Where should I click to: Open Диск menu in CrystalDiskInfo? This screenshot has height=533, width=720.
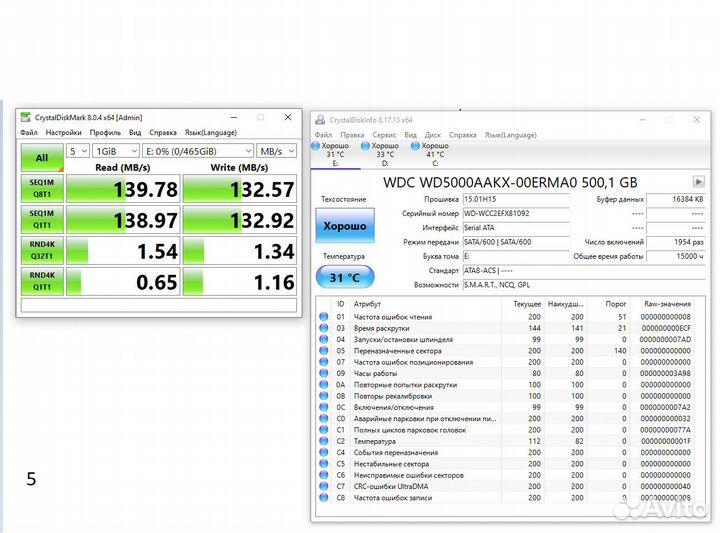point(433,135)
